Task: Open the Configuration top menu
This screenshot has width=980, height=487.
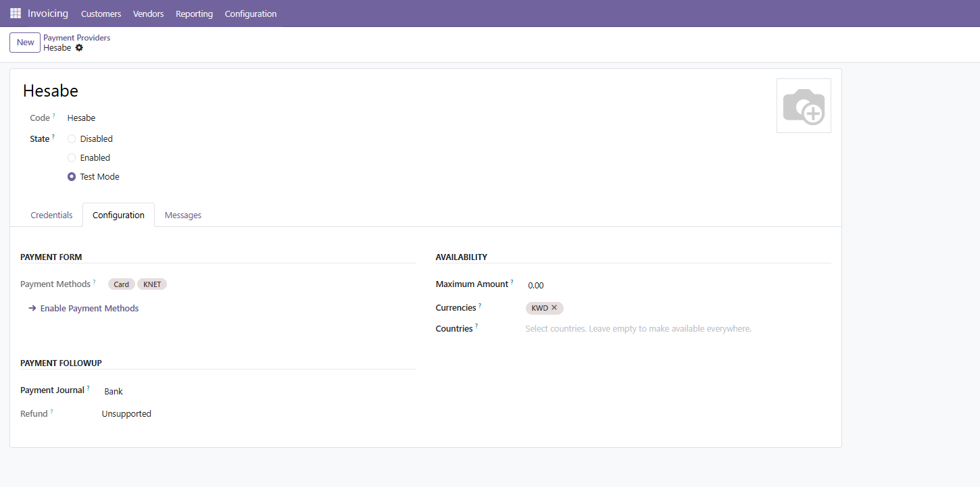Action: tap(251, 14)
